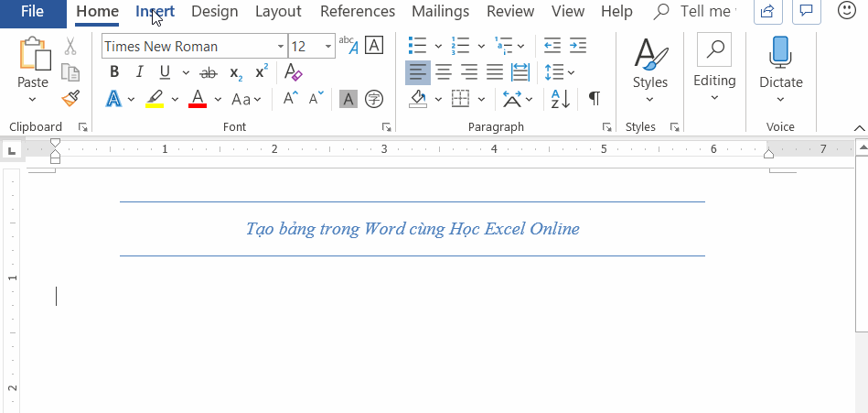Apply the yellow text highlight color
Screen dimensions: 868x413
click(155, 99)
